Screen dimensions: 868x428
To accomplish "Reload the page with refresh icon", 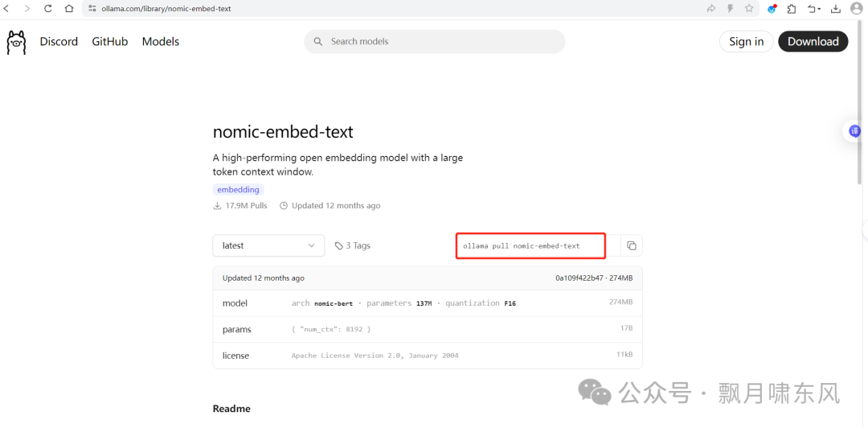I will [x=48, y=8].
